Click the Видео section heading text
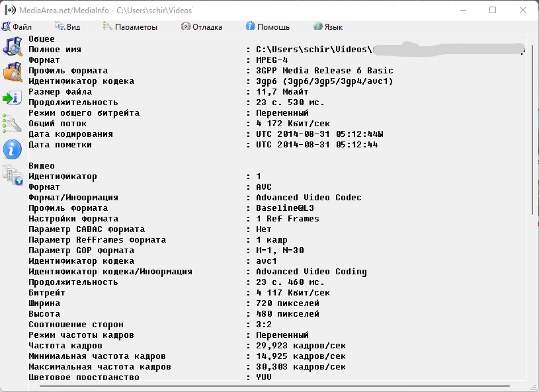Viewport: 539px width, 392px height. [42, 166]
